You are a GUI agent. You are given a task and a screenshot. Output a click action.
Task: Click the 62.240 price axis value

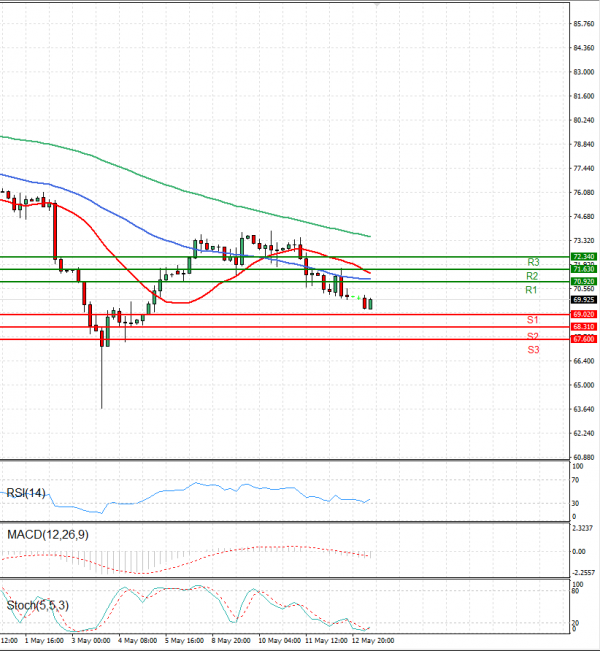pyautogui.click(x=584, y=433)
